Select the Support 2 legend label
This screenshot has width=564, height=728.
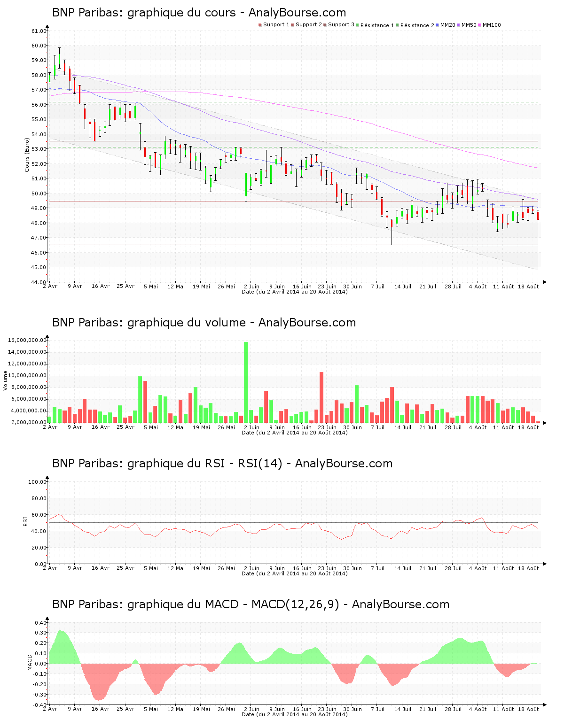pyautogui.click(x=309, y=25)
